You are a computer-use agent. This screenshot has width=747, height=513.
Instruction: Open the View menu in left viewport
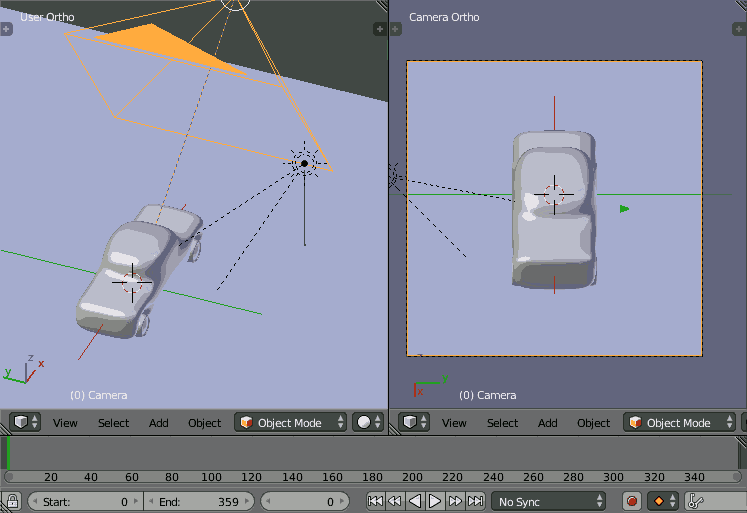point(65,423)
